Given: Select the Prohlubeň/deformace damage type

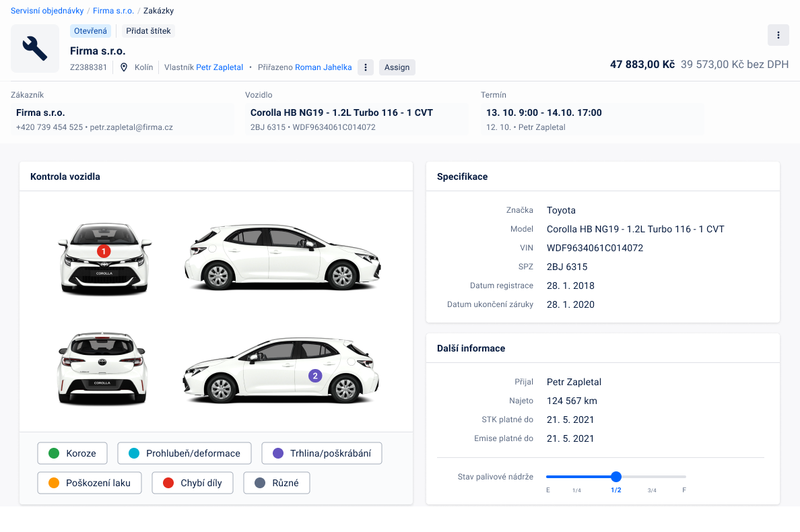Looking at the screenshot, I should (x=184, y=453).
